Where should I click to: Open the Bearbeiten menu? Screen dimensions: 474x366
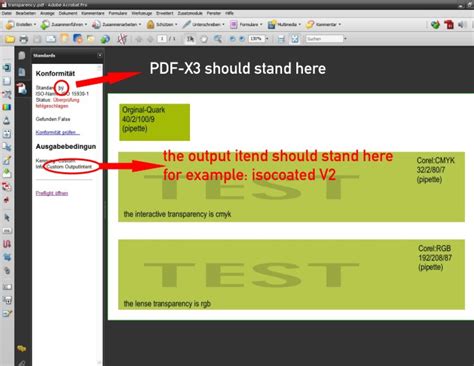tap(26, 13)
